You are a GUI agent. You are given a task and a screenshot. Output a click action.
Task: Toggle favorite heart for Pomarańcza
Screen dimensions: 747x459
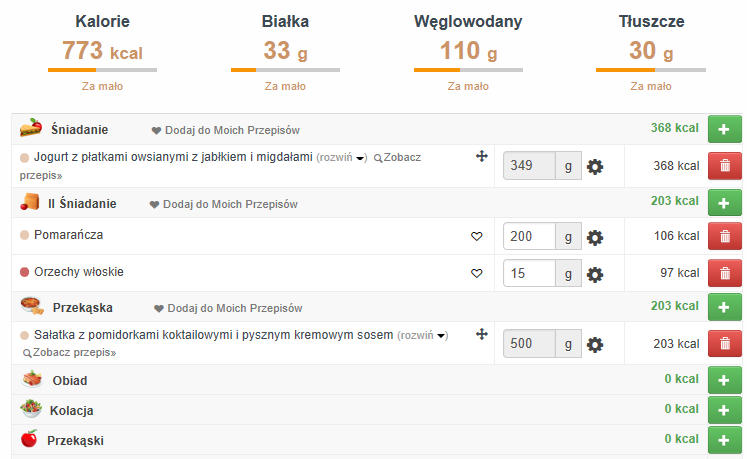tap(477, 237)
